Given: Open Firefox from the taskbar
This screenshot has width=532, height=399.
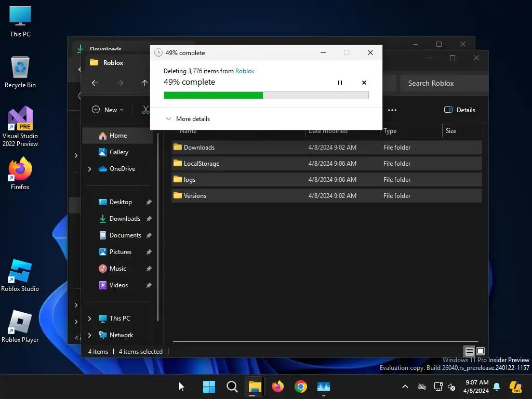Looking at the screenshot, I should 278,387.
